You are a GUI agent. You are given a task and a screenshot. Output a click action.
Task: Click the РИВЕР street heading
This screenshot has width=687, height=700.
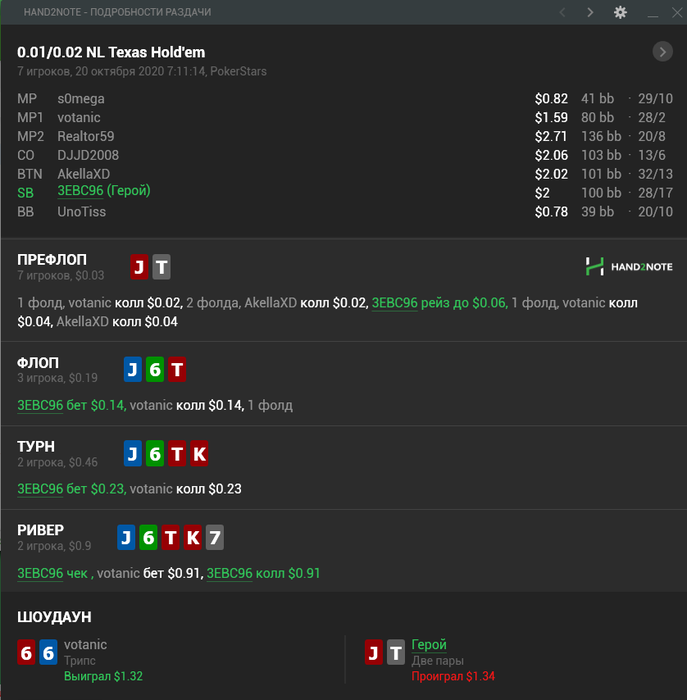click(41, 530)
